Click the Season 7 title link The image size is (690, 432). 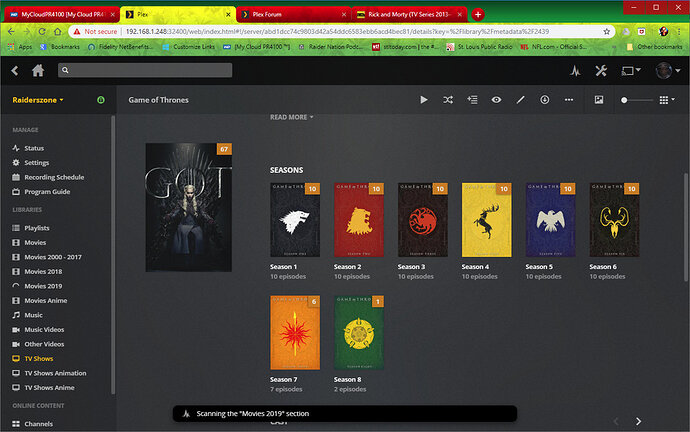(x=283, y=380)
